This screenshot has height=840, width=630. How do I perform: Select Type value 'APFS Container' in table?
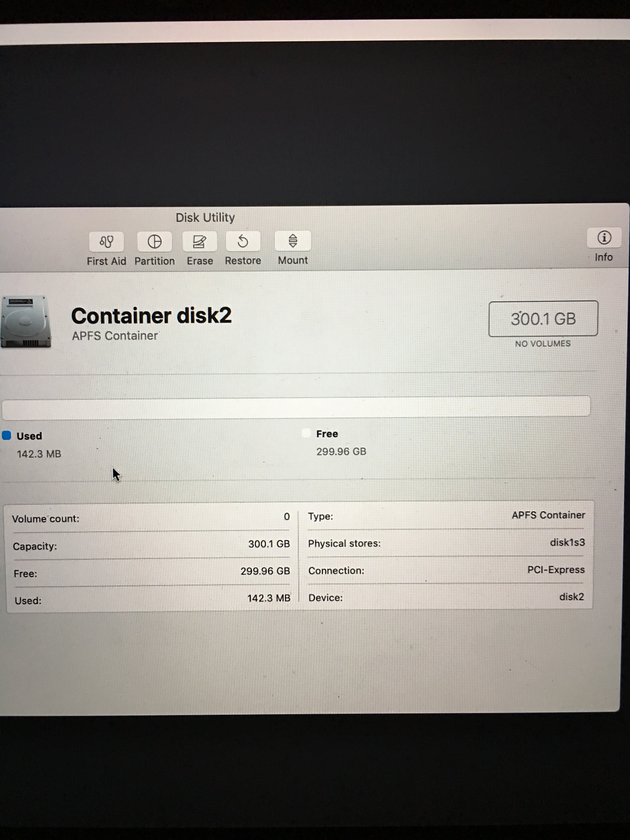point(548,515)
